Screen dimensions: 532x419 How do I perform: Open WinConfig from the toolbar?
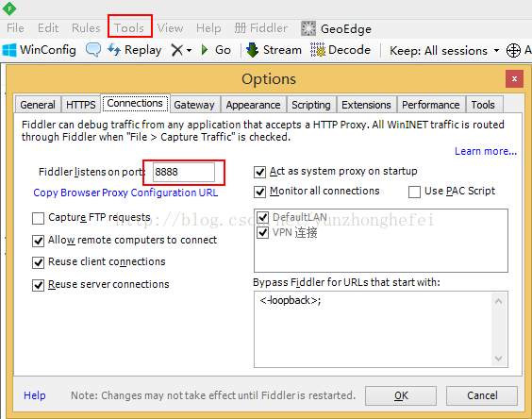pyautogui.click(x=39, y=50)
